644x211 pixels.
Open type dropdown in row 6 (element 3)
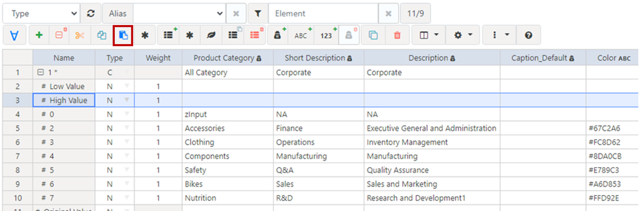click(127, 142)
